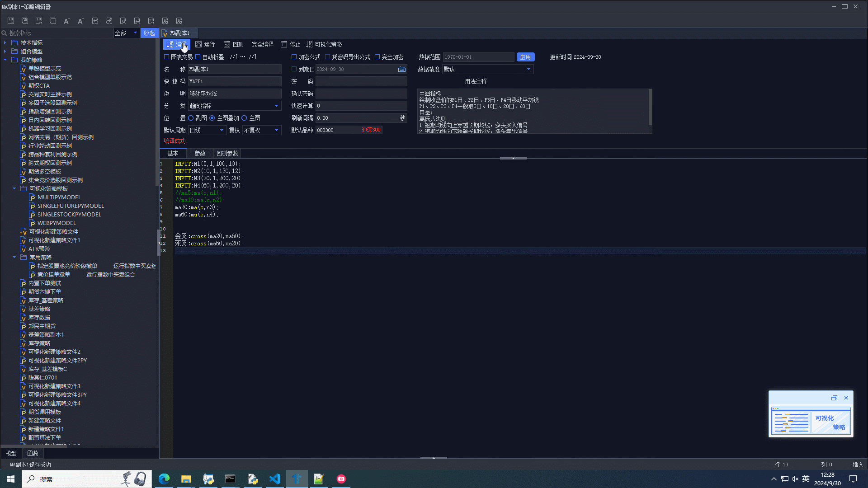Image resolution: width=868 pixels, height=488 pixels.
Task: Click the 停止 stop button
Action: (290, 44)
